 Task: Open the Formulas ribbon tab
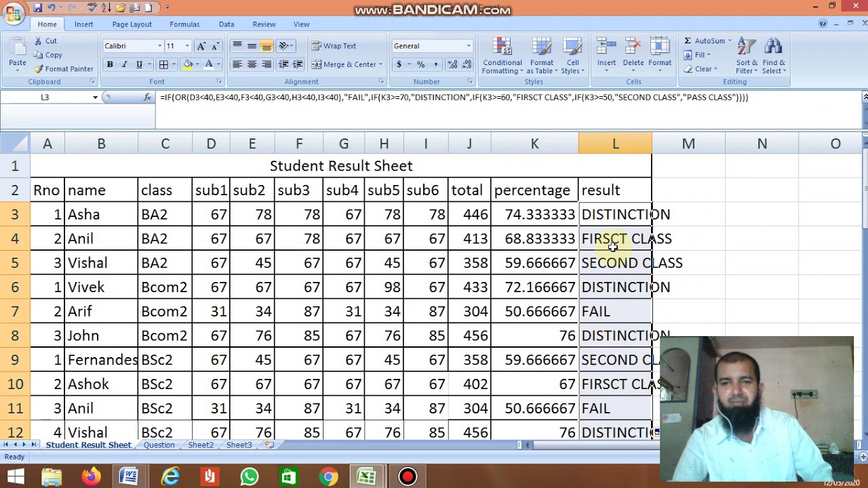[184, 24]
